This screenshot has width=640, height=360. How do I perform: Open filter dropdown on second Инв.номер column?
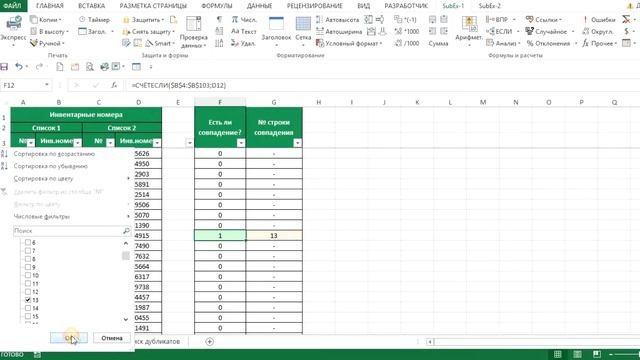pyautogui.click(x=157, y=142)
